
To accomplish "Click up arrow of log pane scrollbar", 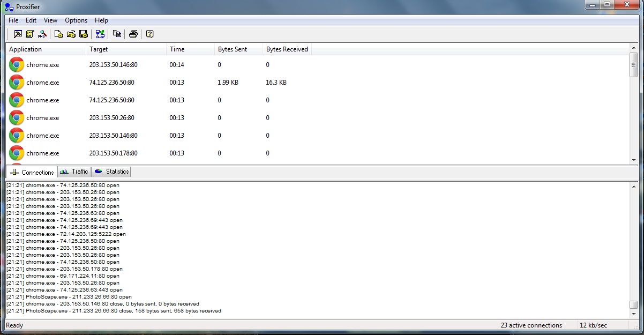I will coord(634,185).
